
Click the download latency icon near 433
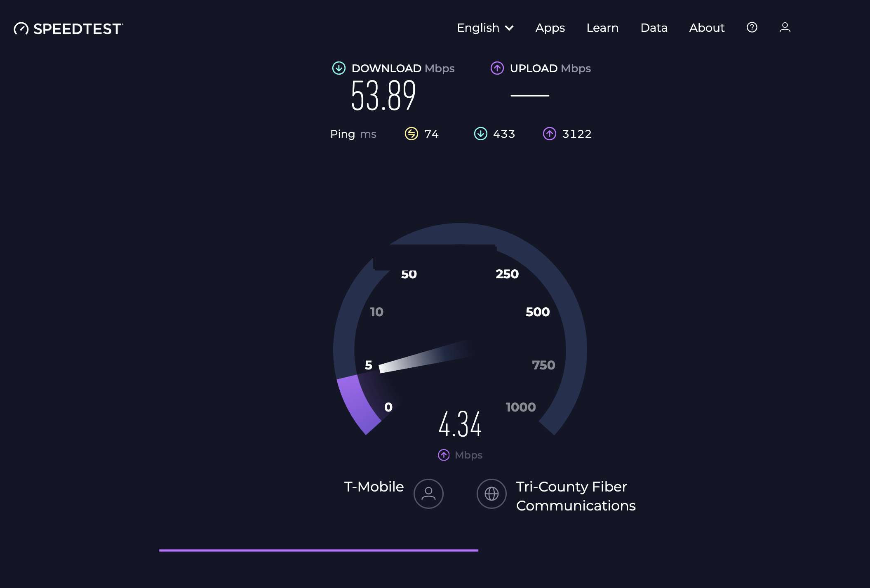coord(480,134)
